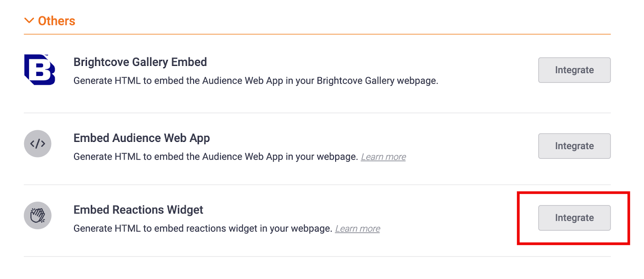Viewport: 644px width, 279px height.
Task: Click the Brightcove logo icon
Action: pos(39,70)
